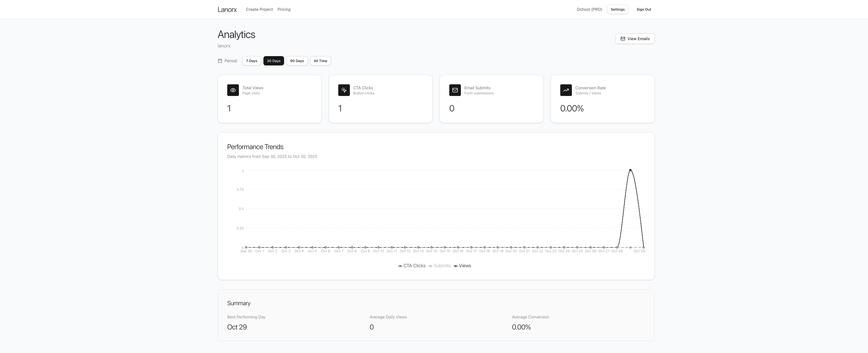Click the CTA Clicks spark icon
Viewport: 868px width, 353px height.
coord(344,90)
